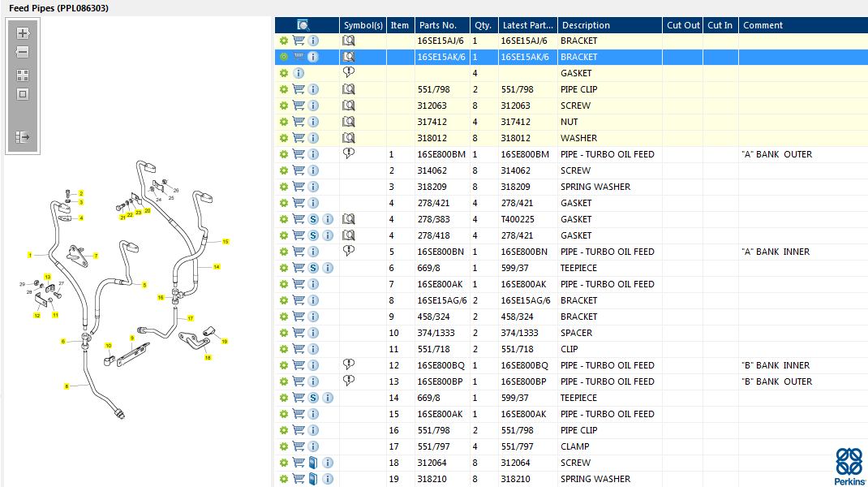Select callout 8 on the diagram
This screenshot has width=868, height=487.
click(67, 386)
